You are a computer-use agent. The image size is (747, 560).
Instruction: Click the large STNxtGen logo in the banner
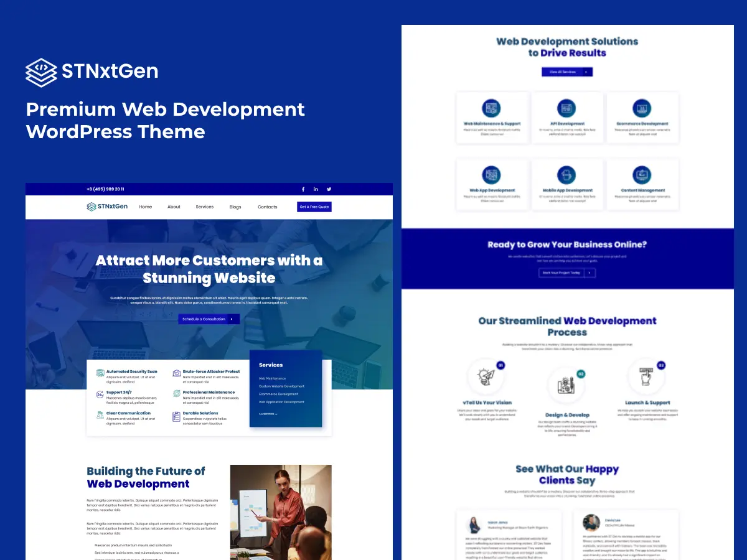(x=92, y=72)
